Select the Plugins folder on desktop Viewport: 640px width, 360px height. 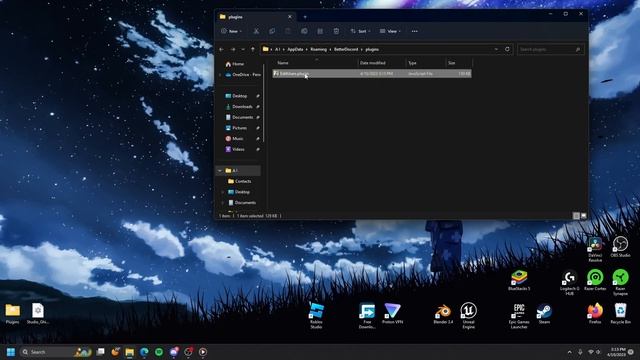[x=12, y=314]
